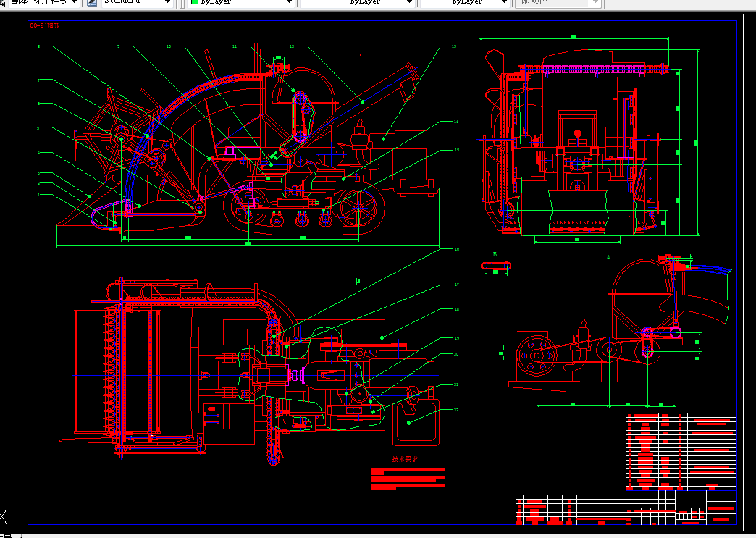The image size is (756, 538).
Task: Select the mirrored drawing number box at top-left
Action: (46, 25)
